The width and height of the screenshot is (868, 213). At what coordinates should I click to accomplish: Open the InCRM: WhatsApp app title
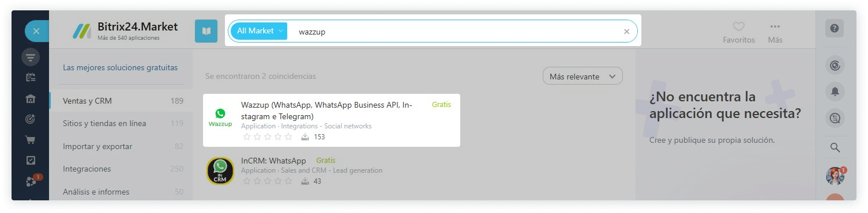click(x=273, y=161)
